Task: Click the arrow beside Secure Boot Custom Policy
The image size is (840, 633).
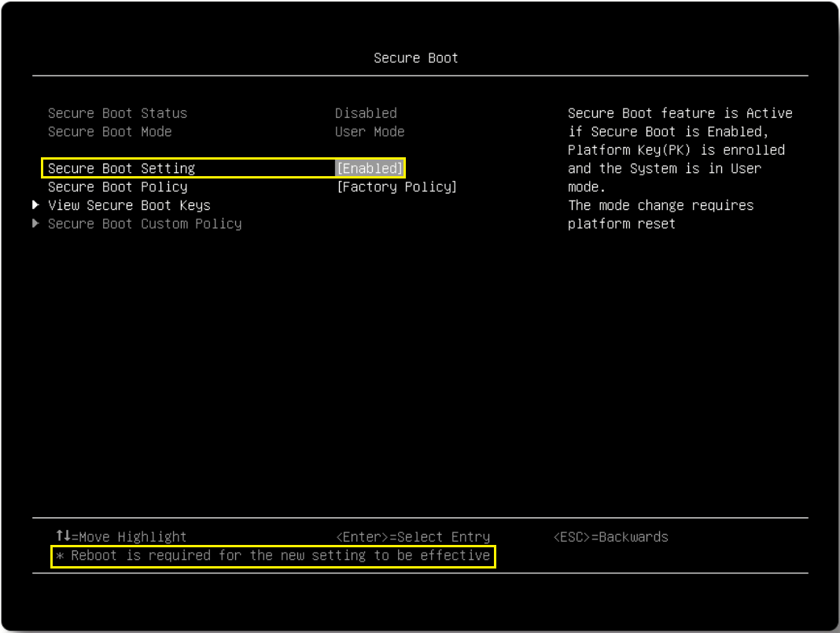Action: click(36, 223)
